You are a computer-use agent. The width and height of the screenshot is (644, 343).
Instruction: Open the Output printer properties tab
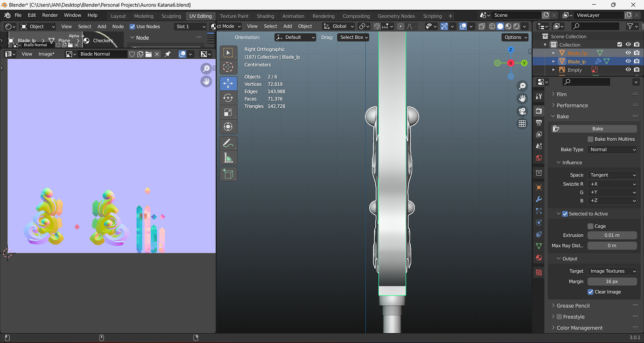pyautogui.click(x=539, y=123)
